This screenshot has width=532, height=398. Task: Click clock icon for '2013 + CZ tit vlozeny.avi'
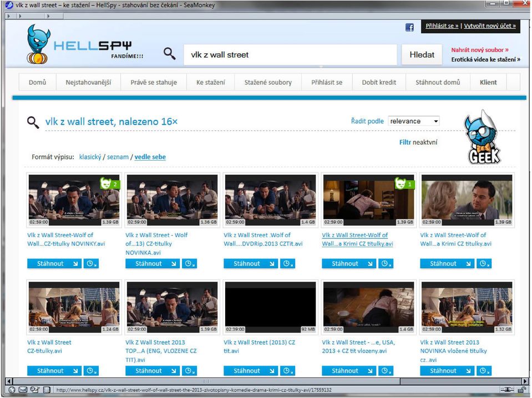tap(386, 370)
